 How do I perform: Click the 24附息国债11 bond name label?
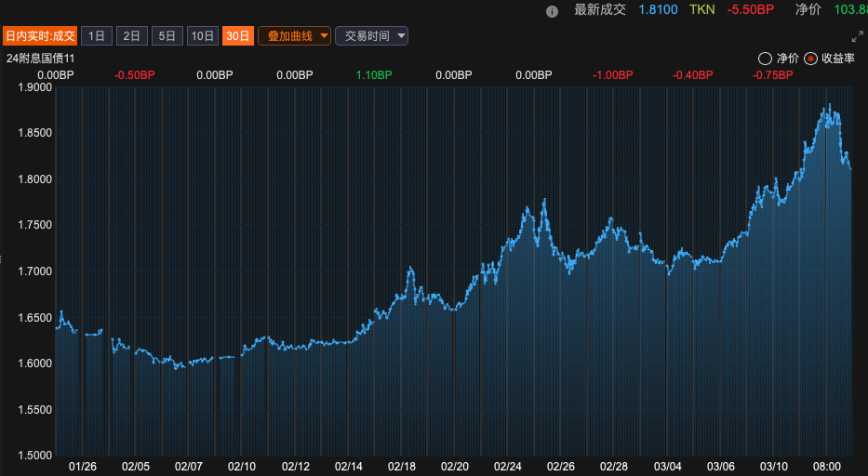click(x=40, y=58)
